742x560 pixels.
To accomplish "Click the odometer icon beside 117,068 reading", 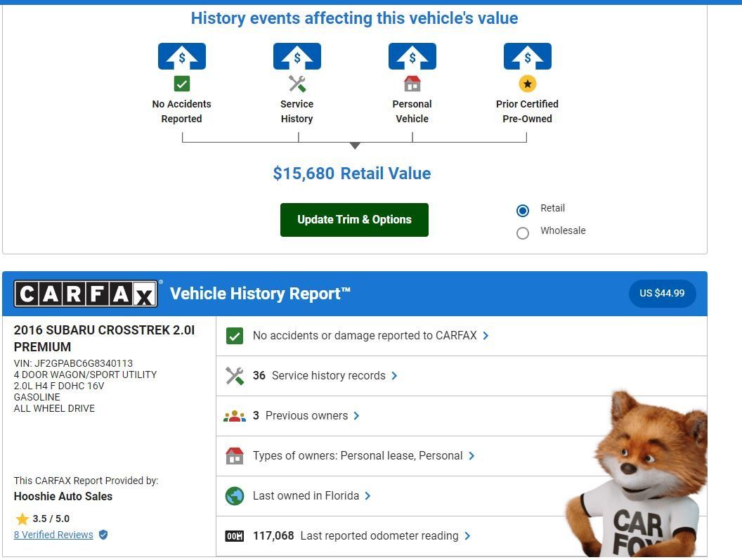I will (235, 536).
